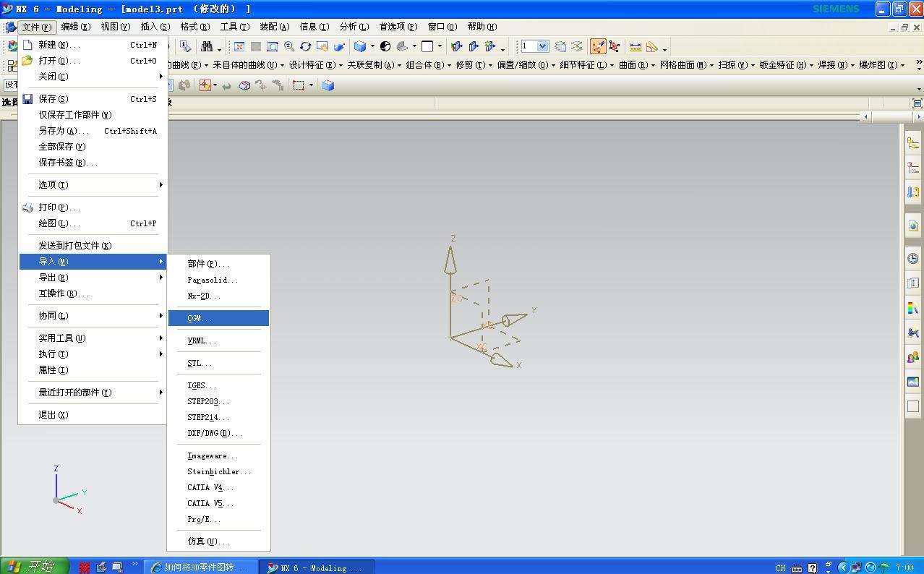924x574 pixels.
Task: Click the Zoom in/out magnifier icon
Action: point(289,46)
